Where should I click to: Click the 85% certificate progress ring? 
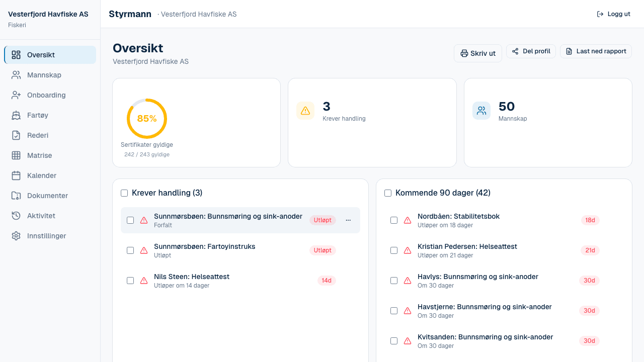147,119
